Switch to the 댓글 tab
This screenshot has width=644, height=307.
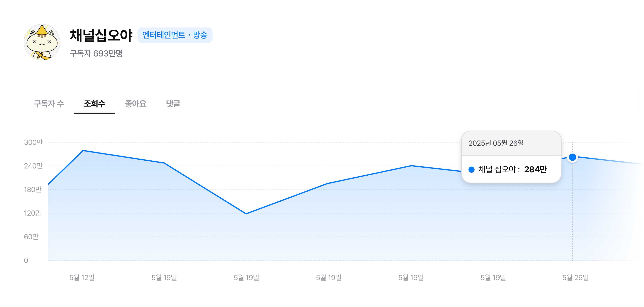[173, 104]
